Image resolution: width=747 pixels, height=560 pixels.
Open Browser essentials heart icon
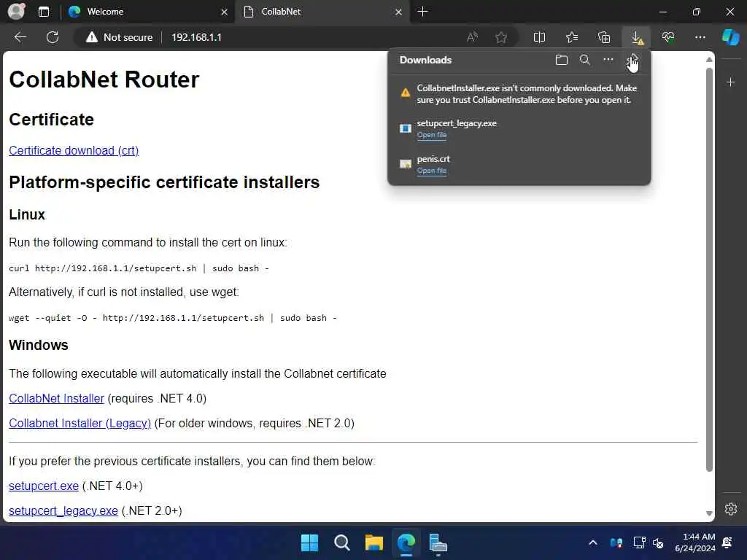coord(668,37)
